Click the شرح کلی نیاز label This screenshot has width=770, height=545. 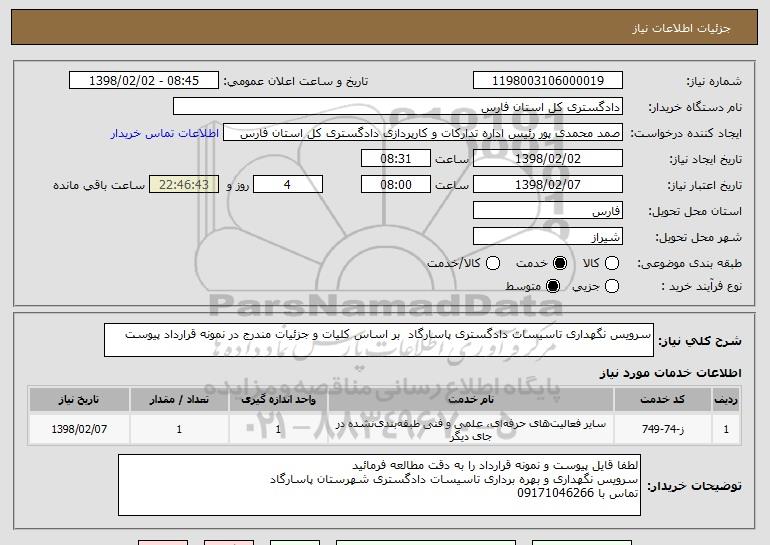700,341
